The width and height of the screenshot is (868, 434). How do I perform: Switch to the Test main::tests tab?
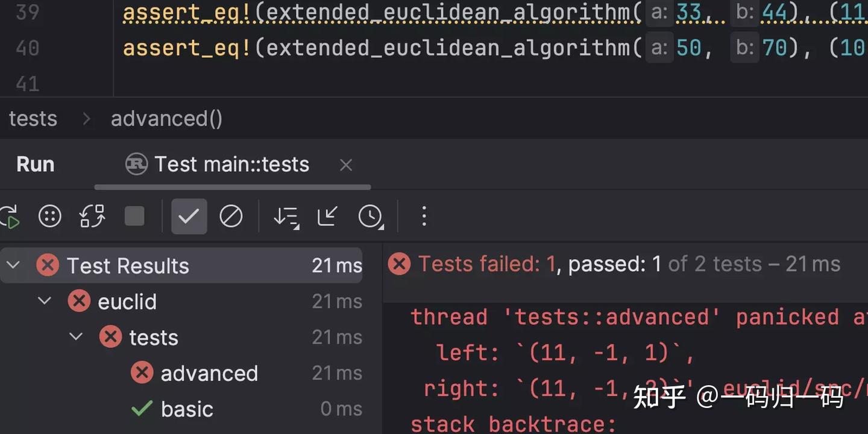(x=231, y=165)
